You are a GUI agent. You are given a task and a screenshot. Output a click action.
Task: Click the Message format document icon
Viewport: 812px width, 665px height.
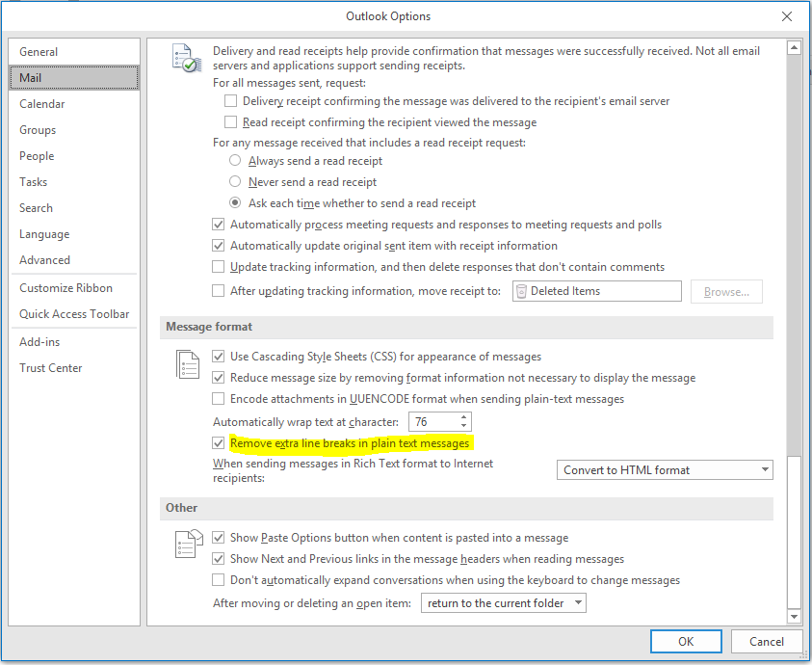(187, 364)
